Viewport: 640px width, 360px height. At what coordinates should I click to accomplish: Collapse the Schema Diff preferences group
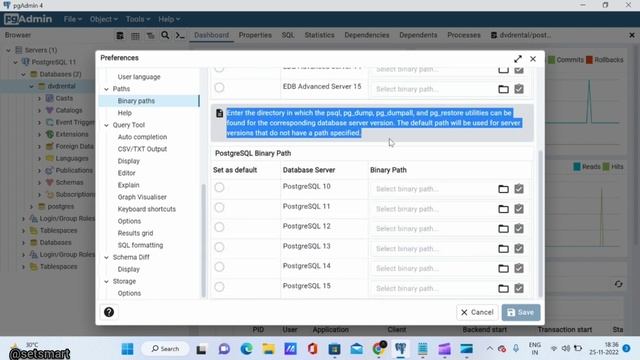click(x=107, y=258)
